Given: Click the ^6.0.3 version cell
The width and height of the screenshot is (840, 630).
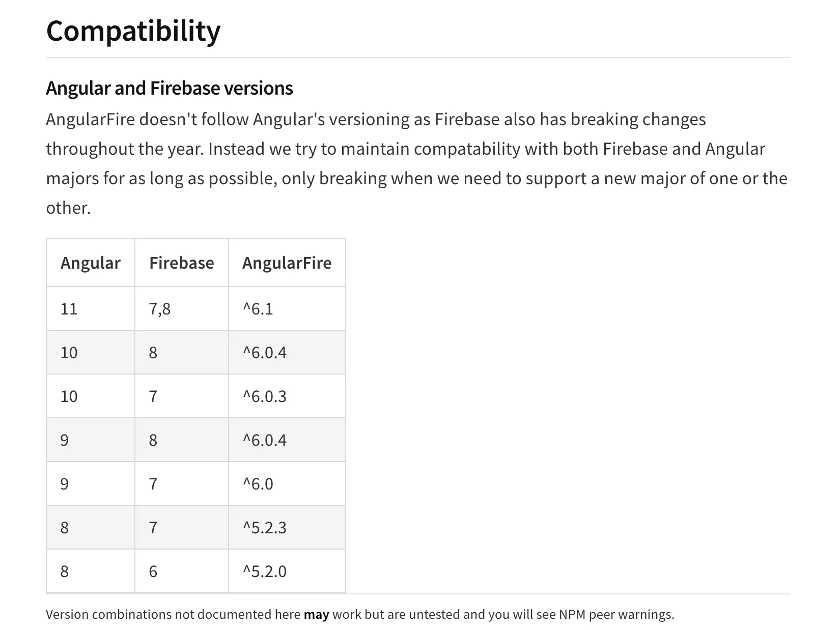Looking at the screenshot, I should [x=265, y=396].
